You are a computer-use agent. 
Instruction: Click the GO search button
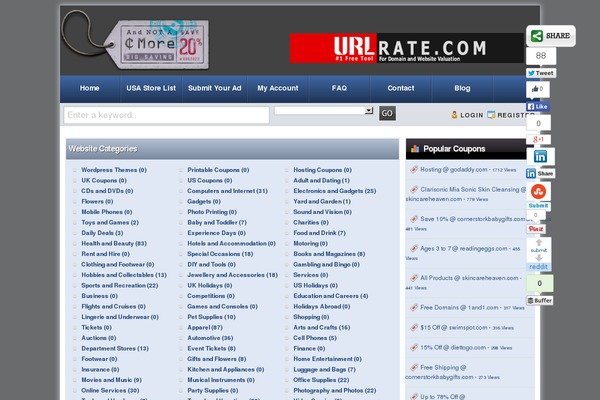pyautogui.click(x=387, y=113)
